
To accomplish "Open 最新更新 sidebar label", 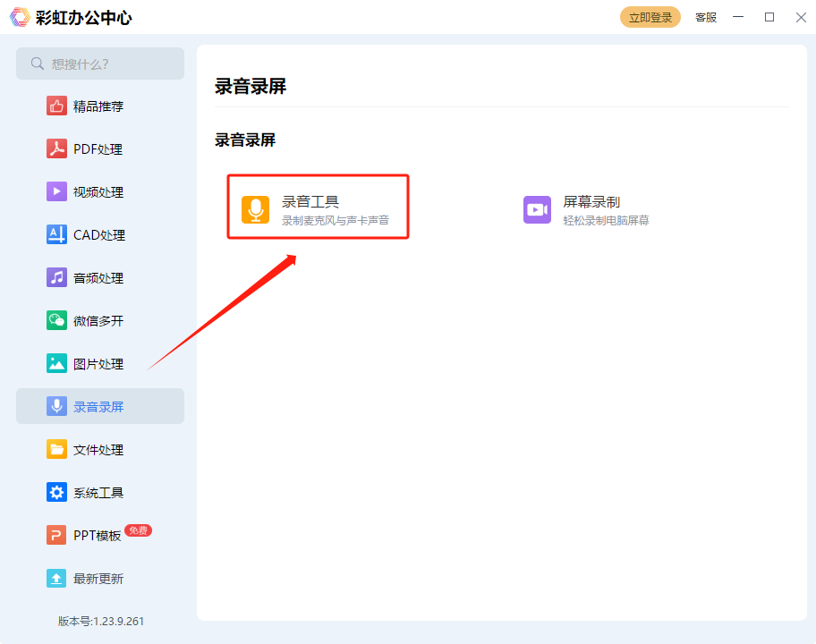I will (98, 579).
